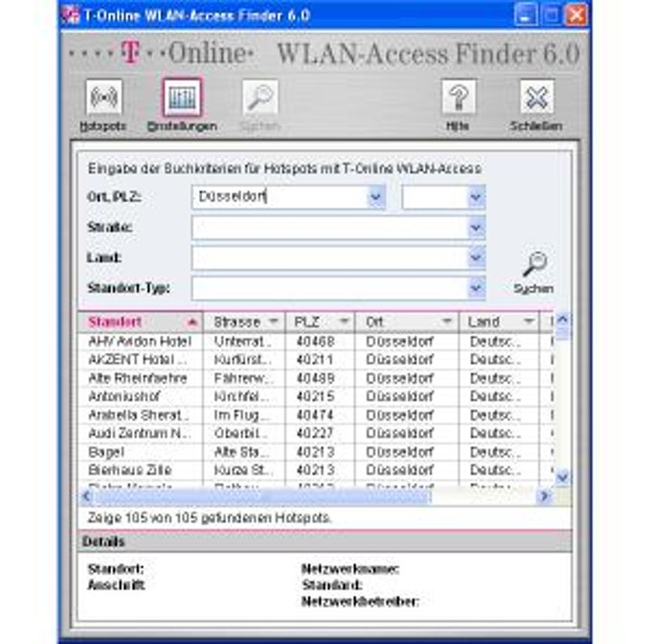The height and width of the screenshot is (644, 651).
Task: Open the Einstellungen settings icon
Action: pyautogui.click(x=182, y=97)
